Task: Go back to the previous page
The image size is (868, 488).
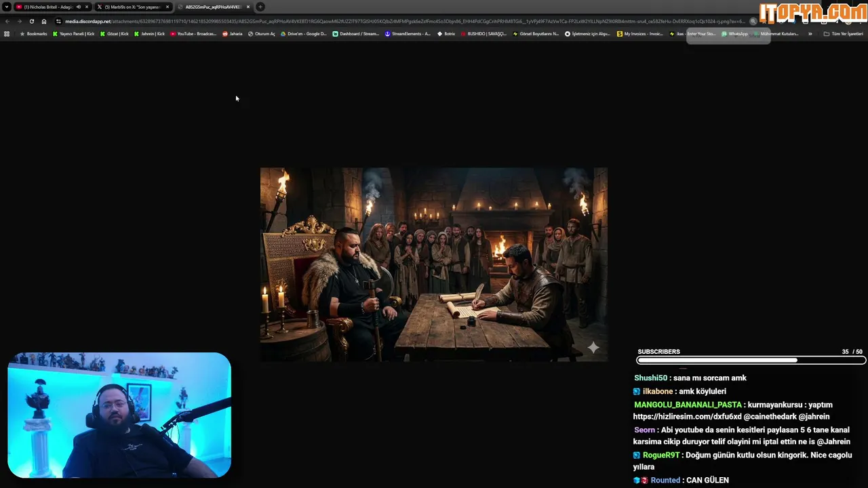Action: tap(7, 21)
